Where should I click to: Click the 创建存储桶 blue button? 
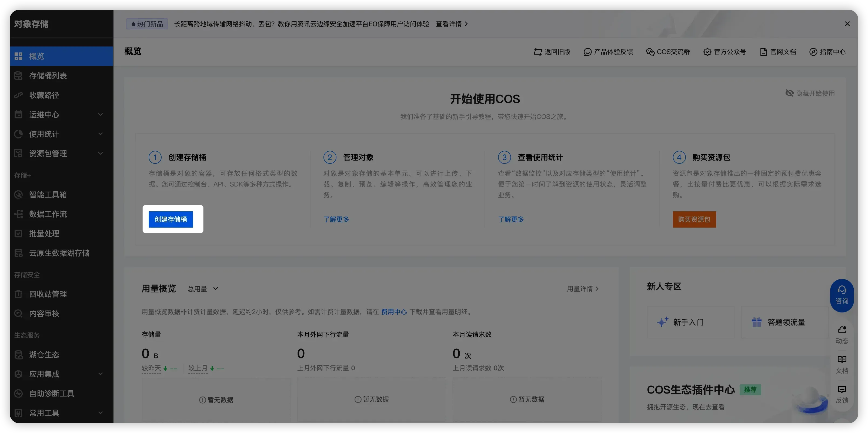click(x=171, y=219)
